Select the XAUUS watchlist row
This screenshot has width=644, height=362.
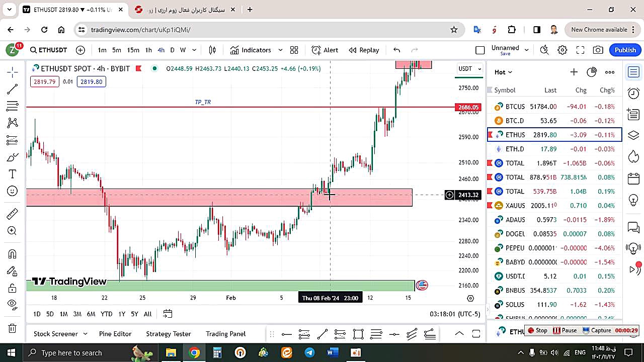click(554, 205)
